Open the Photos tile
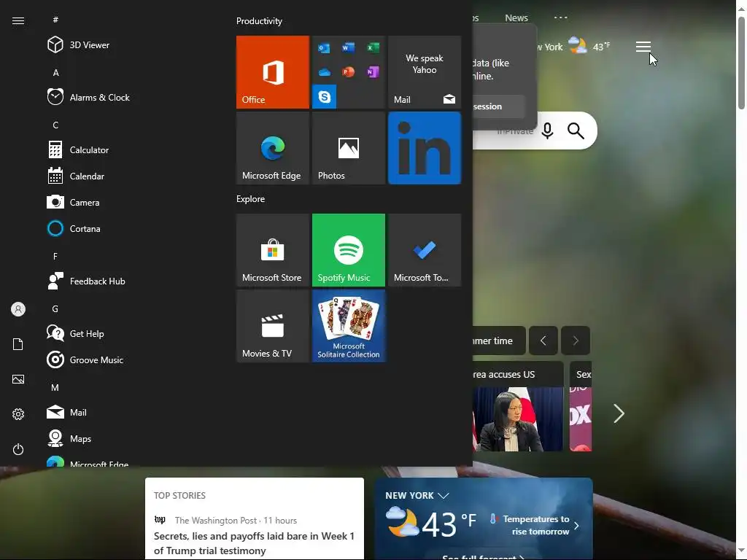This screenshot has height=560, width=747. 348,148
